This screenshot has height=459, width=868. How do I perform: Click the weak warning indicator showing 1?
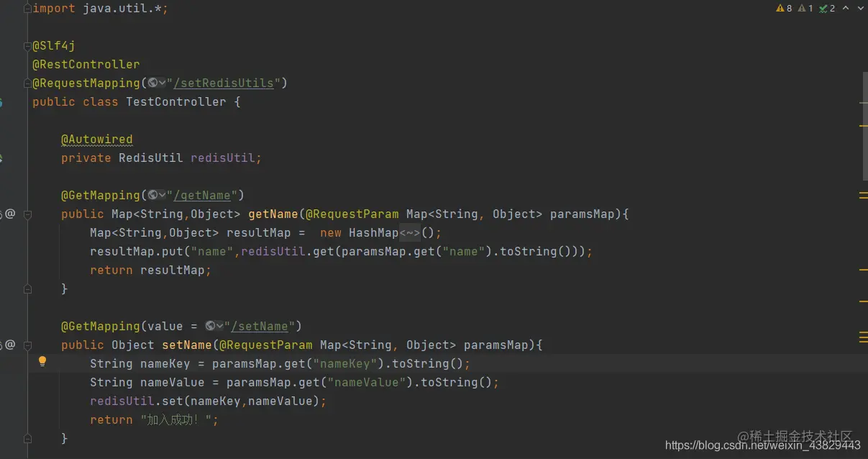[805, 9]
